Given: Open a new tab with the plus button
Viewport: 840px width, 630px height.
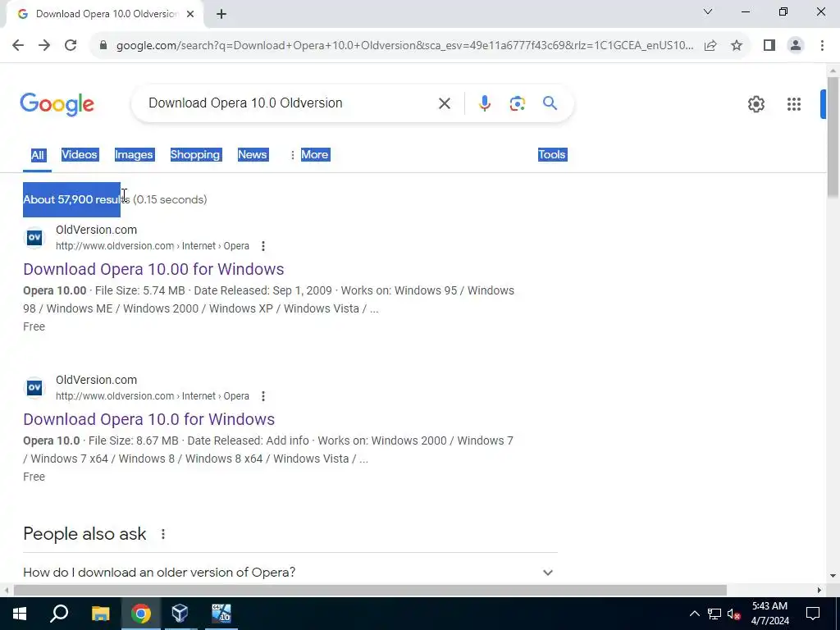Looking at the screenshot, I should point(221,15).
